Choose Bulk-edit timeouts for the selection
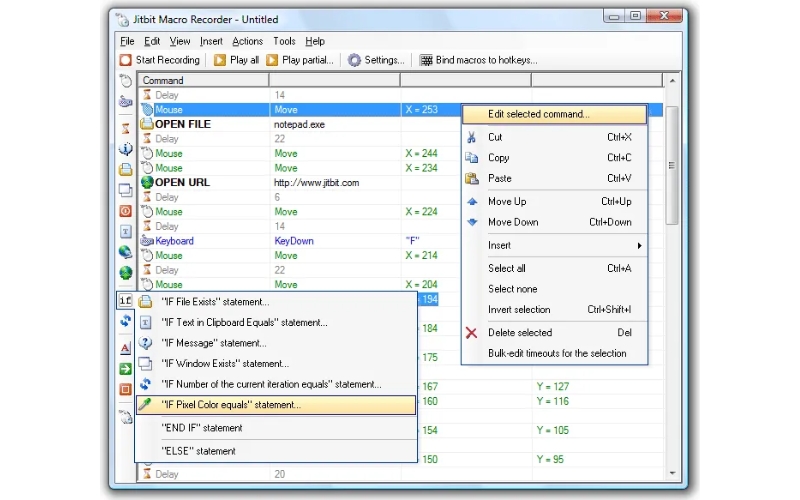The width and height of the screenshot is (800, 500). [555, 354]
